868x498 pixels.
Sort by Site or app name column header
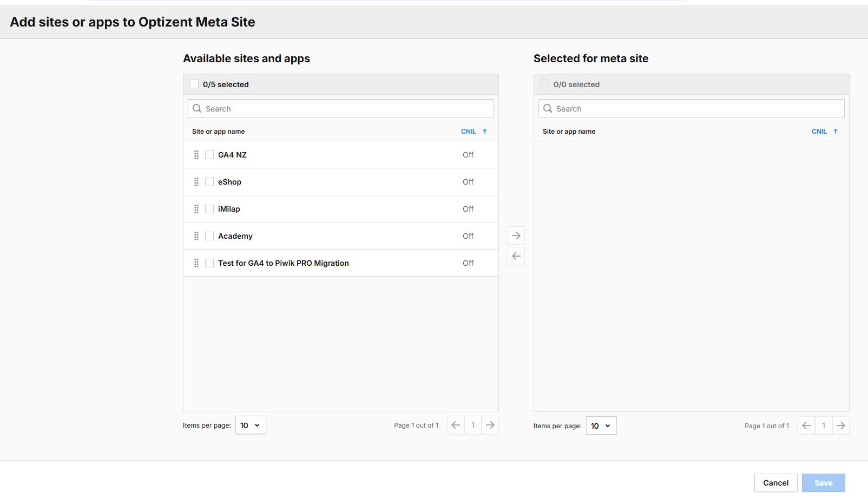point(217,131)
